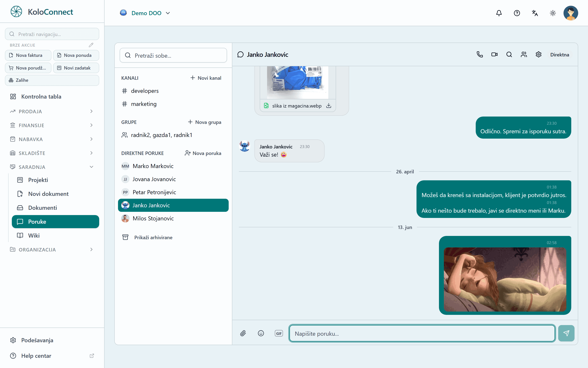This screenshot has width=588, height=368.
Task: Open the Wiki page
Action: (x=55, y=236)
